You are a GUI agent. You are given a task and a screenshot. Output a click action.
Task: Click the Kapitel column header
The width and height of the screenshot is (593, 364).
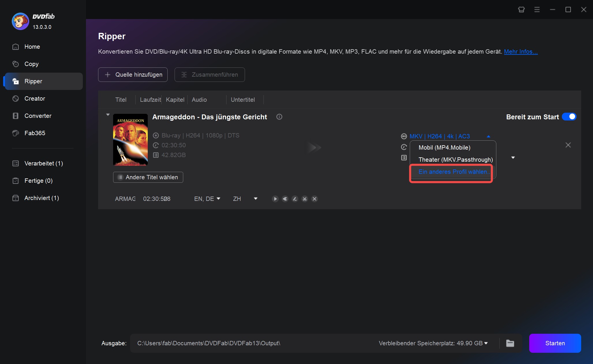(175, 100)
